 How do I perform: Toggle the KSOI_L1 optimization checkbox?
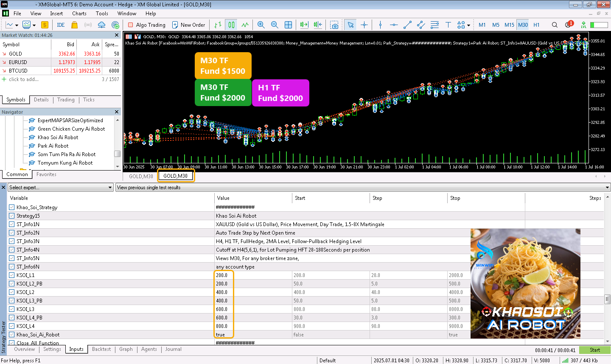[x=12, y=275]
